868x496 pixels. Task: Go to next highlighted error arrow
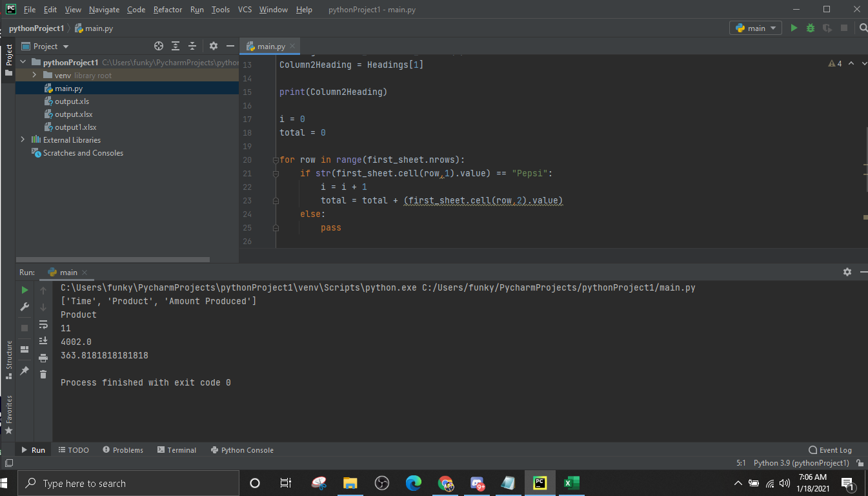click(863, 63)
